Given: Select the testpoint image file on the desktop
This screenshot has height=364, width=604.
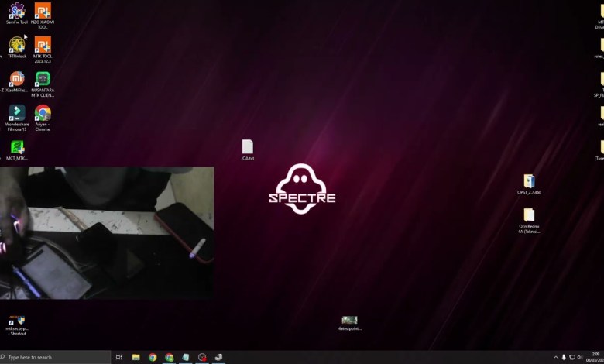Looking at the screenshot, I should click(x=349, y=320).
